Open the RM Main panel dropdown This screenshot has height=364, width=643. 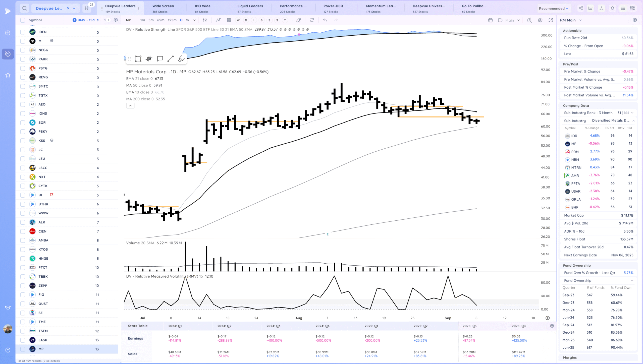pos(571,20)
